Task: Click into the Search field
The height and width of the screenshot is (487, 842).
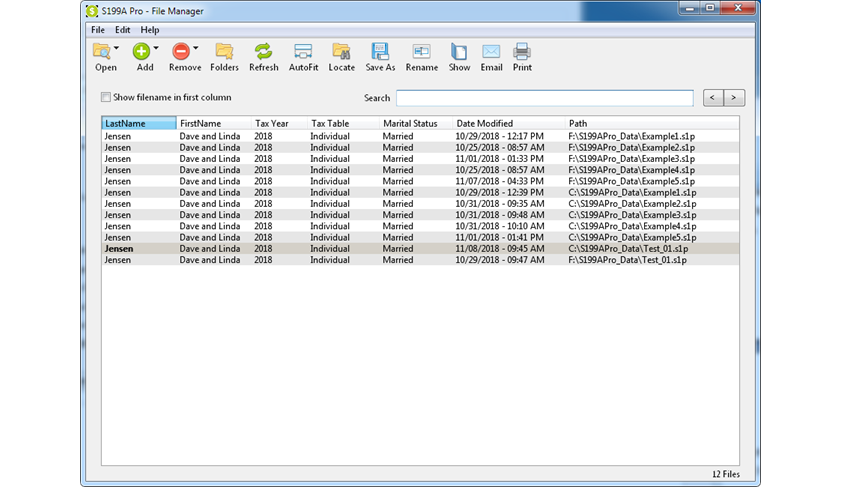Action: [545, 98]
